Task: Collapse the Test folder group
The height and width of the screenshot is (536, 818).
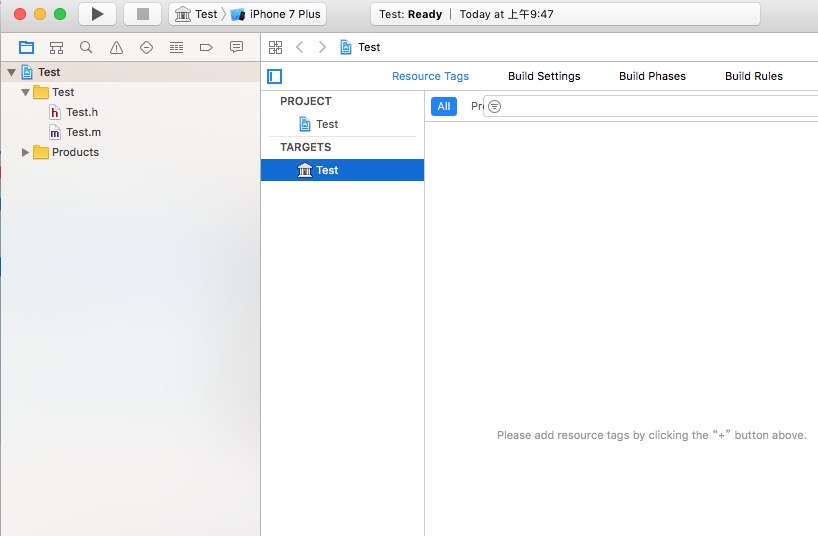Action: click(25, 92)
